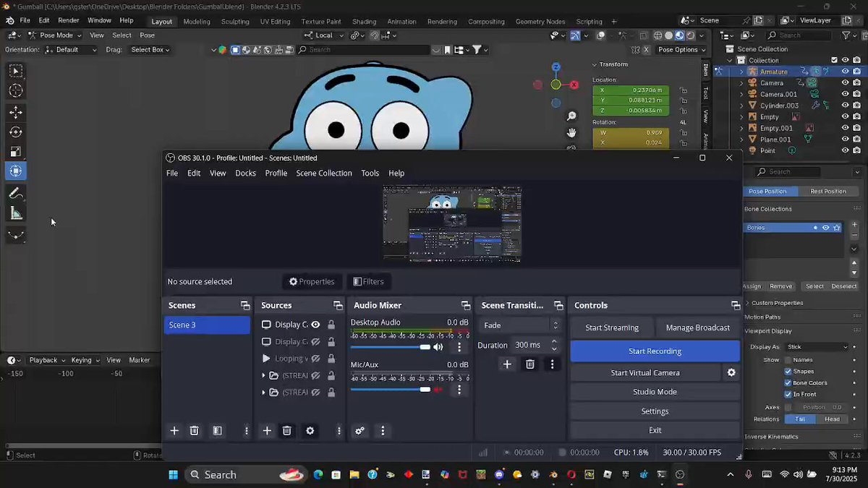Open Orientation Default dropdown
This screenshot has height=488, width=868.
pyautogui.click(x=70, y=50)
